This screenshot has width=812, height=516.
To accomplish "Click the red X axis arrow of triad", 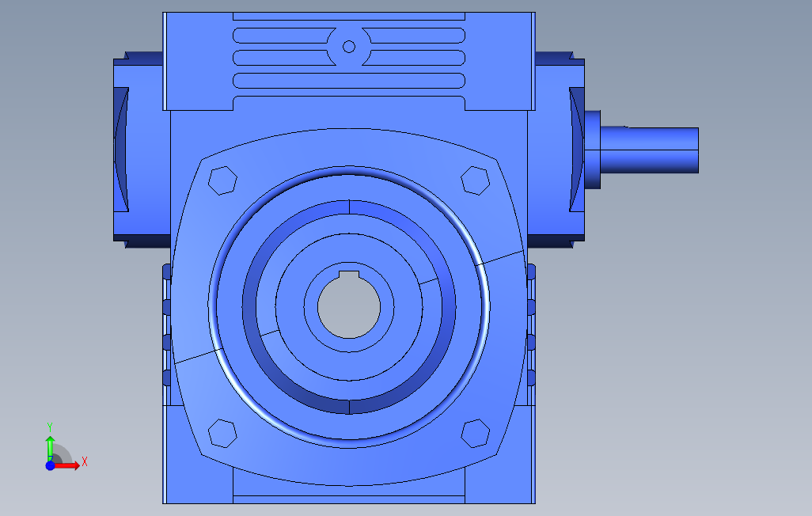I will coord(67,466).
